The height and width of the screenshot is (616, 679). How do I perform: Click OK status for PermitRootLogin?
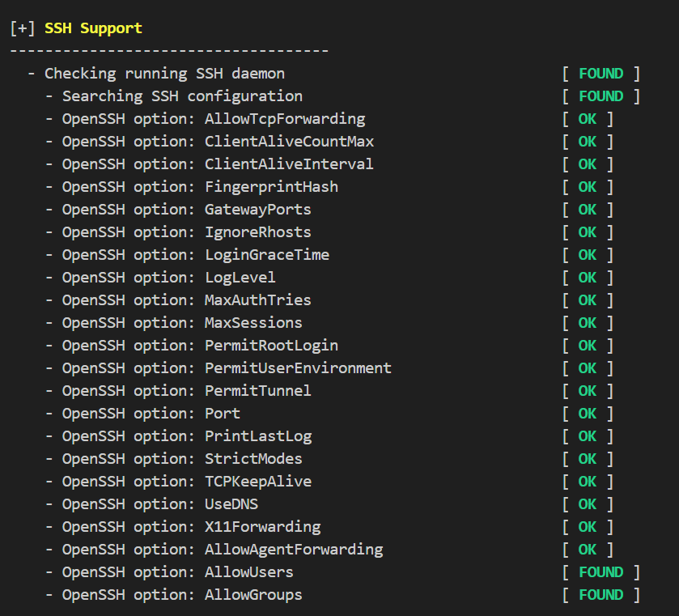point(588,346)
